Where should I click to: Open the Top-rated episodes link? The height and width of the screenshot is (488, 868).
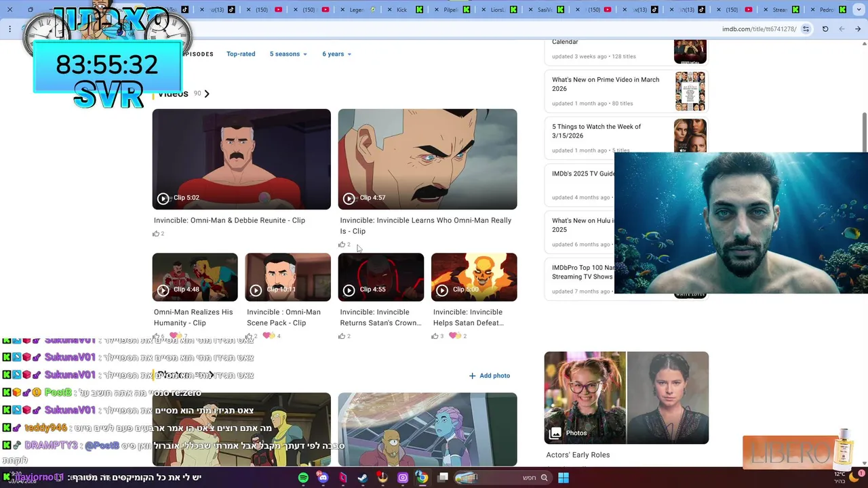tap(241, 54)
